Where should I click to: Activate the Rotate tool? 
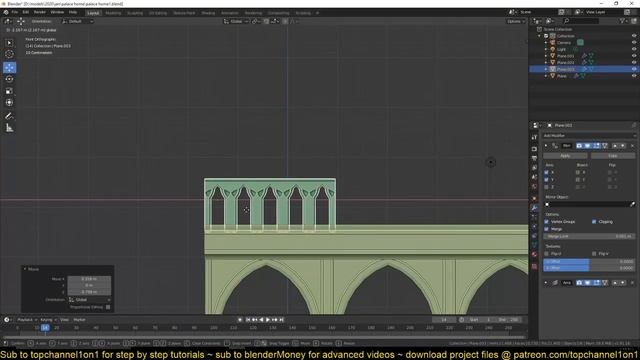point(9,79)
